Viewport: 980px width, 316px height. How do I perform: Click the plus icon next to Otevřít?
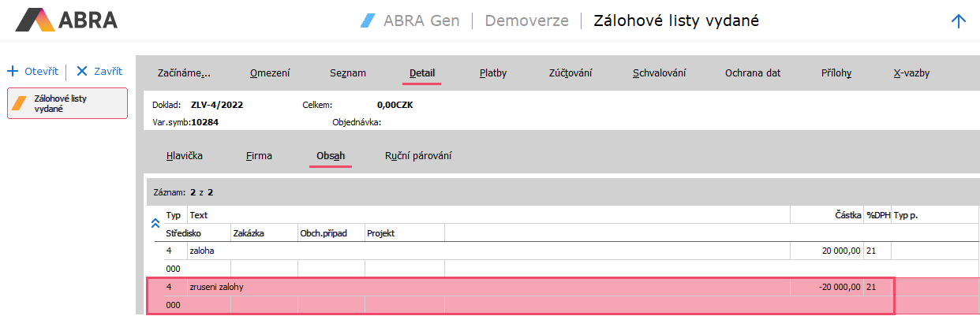pos(13,72)
